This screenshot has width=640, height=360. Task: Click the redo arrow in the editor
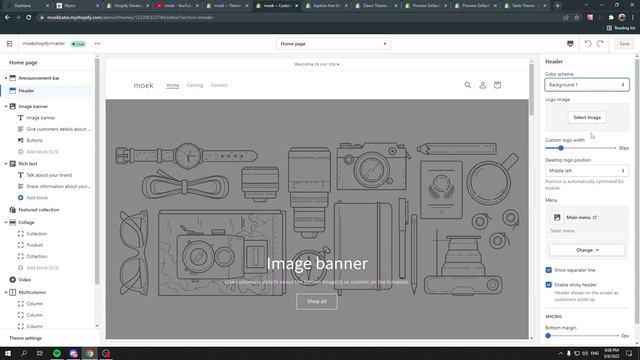click(600, 44)
